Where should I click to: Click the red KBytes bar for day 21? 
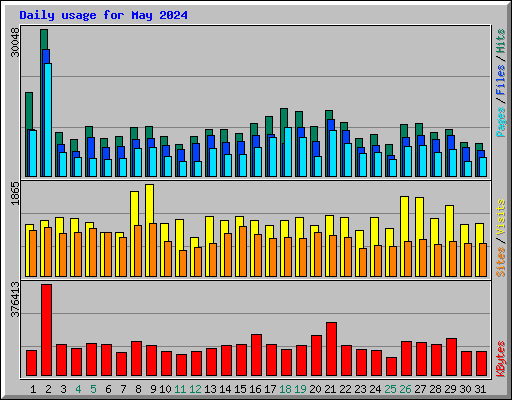click(331, 349)
